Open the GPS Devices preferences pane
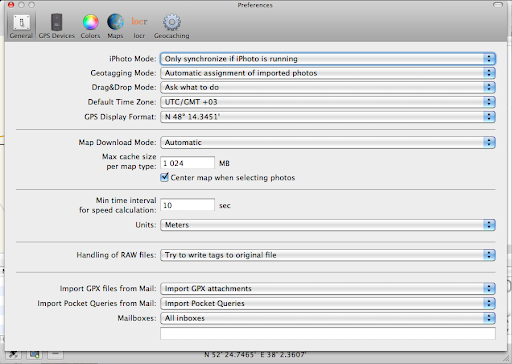The width and height of the screenshot is (512, 364). (x=56, y=26)
